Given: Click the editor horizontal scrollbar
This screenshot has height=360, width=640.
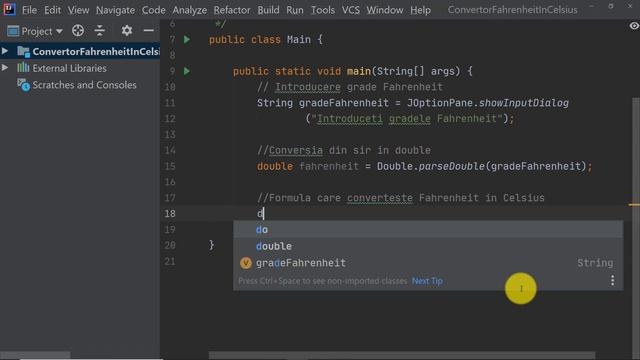Looking at the screenshot, I should [x=402, y=355].
